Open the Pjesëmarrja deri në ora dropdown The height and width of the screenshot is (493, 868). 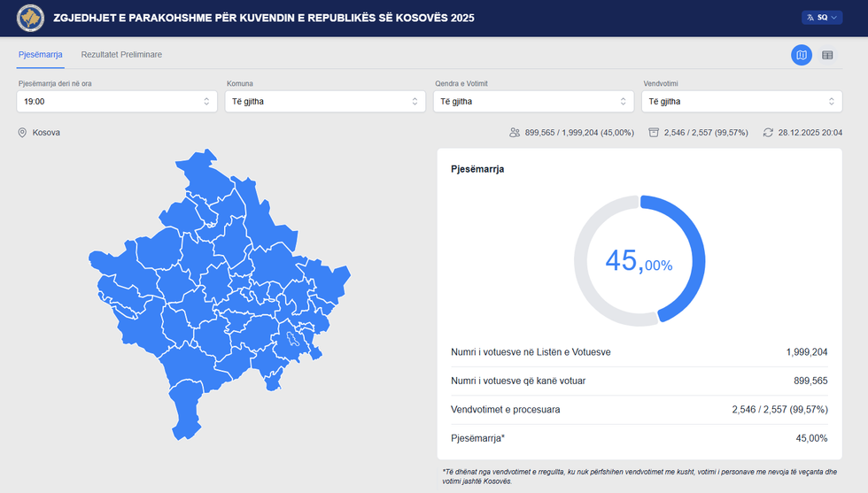click(x=117, y=102)
